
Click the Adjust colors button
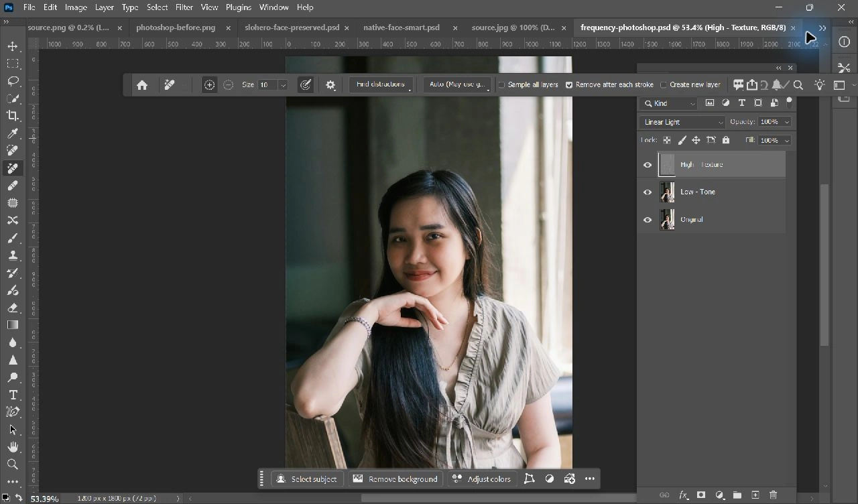pyautogui.click(x=481, y=479)
